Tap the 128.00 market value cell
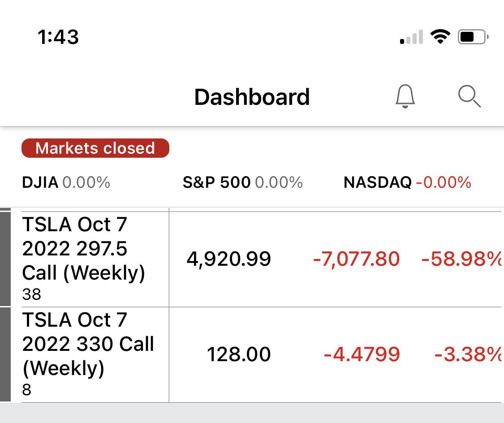Screen dimensions: 504x423 [x=239, y=354]
